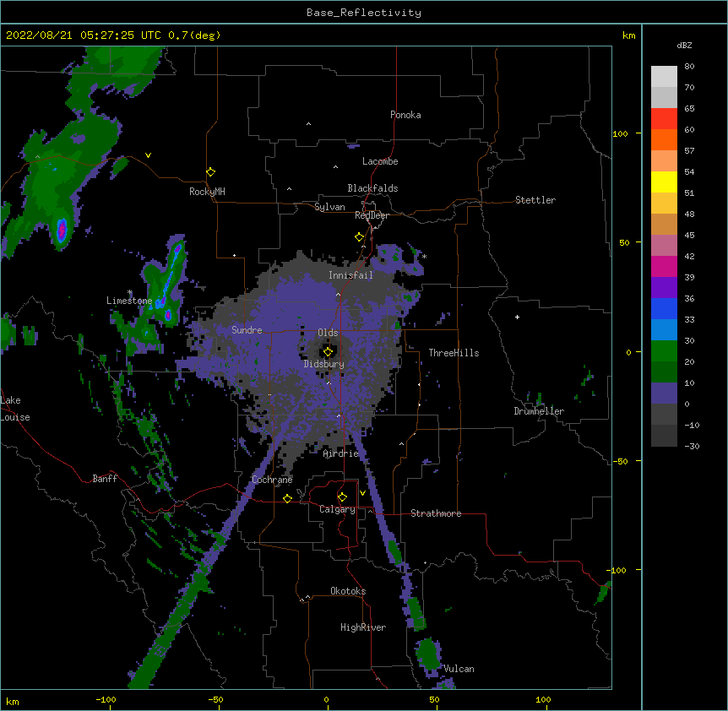The width and height of the screenshot is (728, 711).
Task: Click the RockyMH label
Action: point(207,192)
